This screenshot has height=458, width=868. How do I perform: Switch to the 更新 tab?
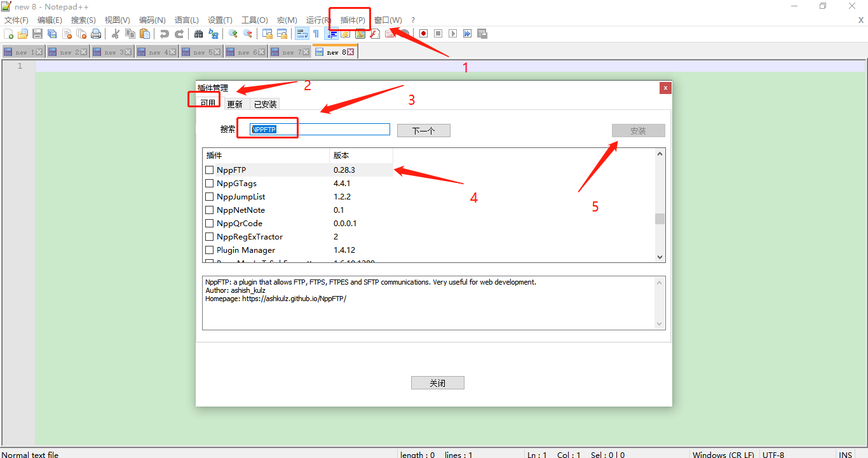click(x=234, y=104)
